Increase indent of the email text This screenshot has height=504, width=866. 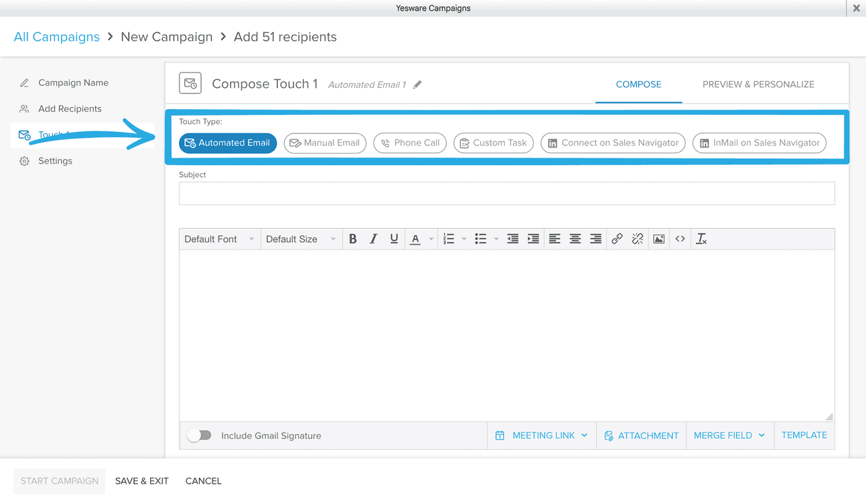532,238
